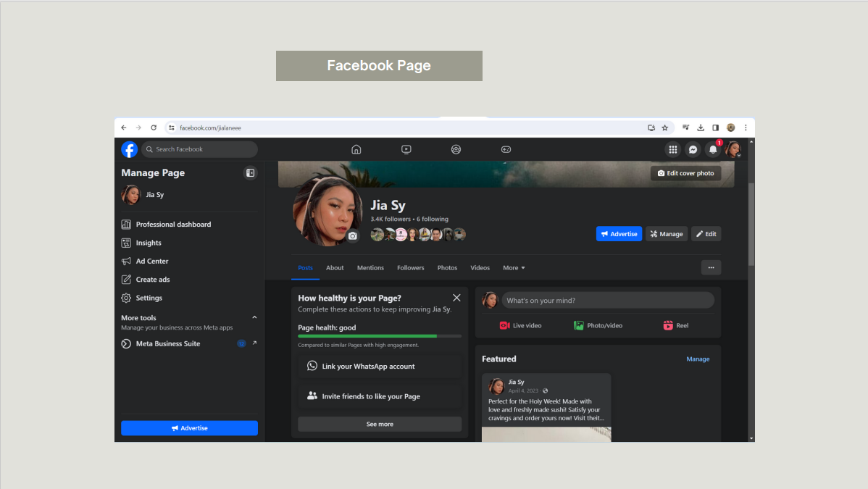Open the browser media control icon
The height and width of the screenshot is (489, 868).
(x=686, y=128)
